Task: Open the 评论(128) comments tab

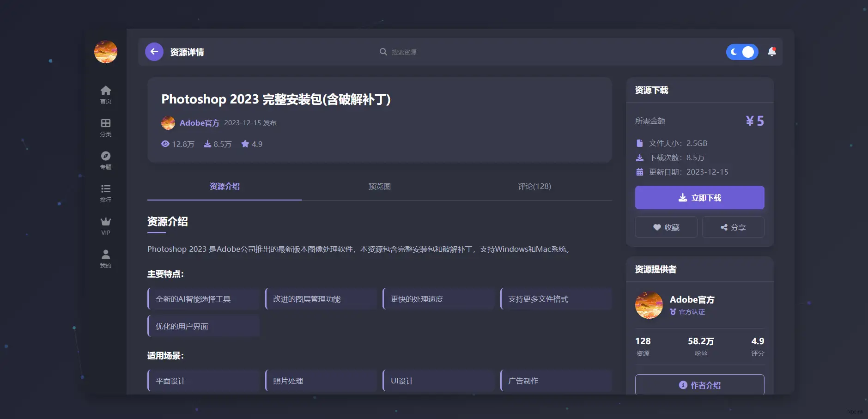Action: [534, 186]
